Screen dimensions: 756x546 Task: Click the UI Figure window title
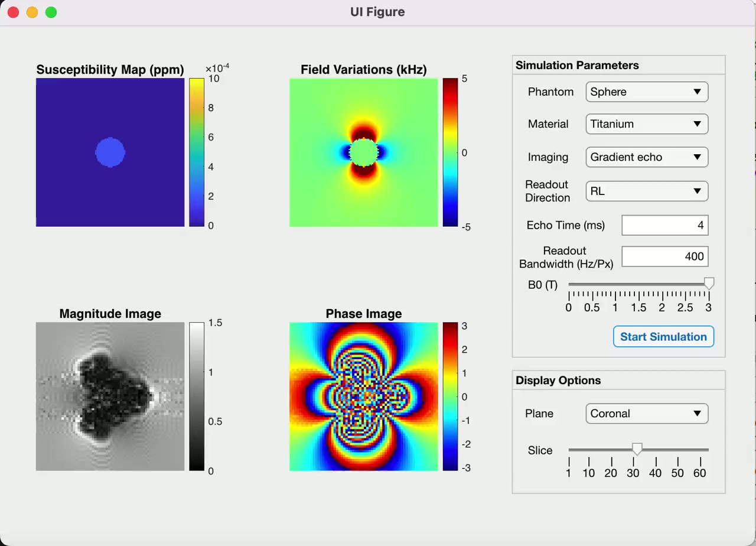coord(377,12)
